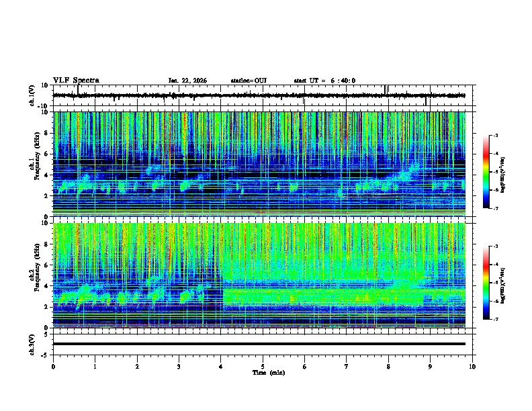Click the ch.2 "Frequency (kHz)" axis label
This screenshot has height=411, width=532.
click(37, 267)
